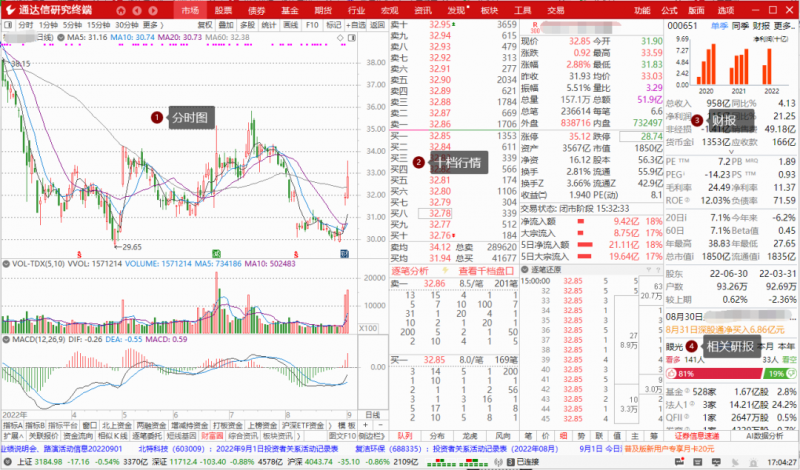
Task: Click the 逐笔还原 panel circle icon
Action: point(525,269)
